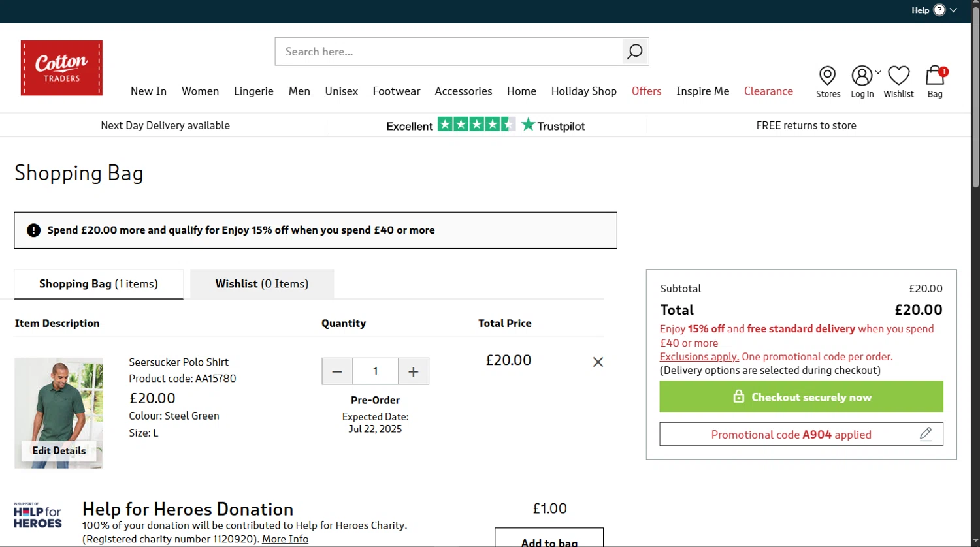Image resolution: width=980 pixels, height=547 pixels.
Task: Select the Shopping Bag (1 items) tab
Action: [x=99, y=284]
